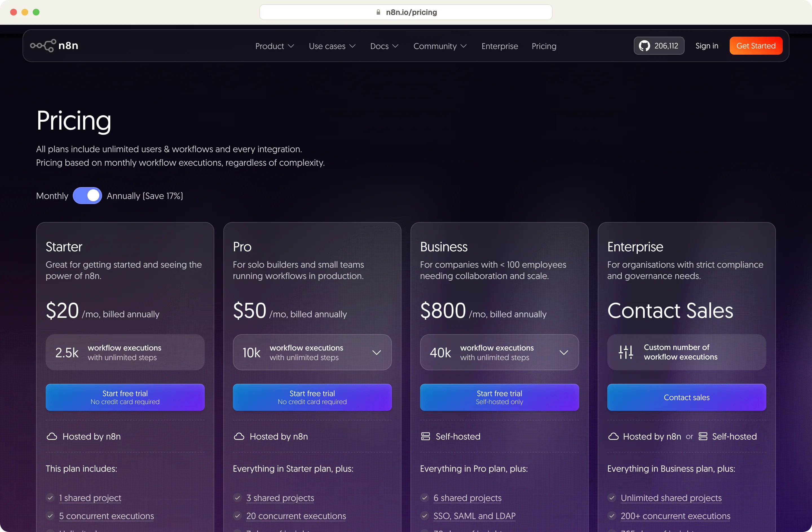The image size is (812, 532).
Task: Open the 1 shared project link
Action: pyautogui.click(x=90, y=498)
